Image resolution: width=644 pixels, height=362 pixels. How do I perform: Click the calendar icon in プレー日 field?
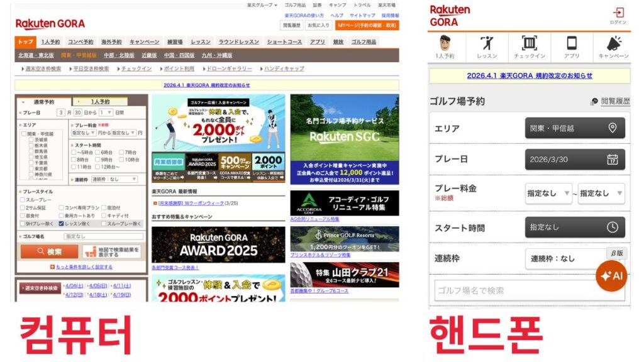(612, 159)
